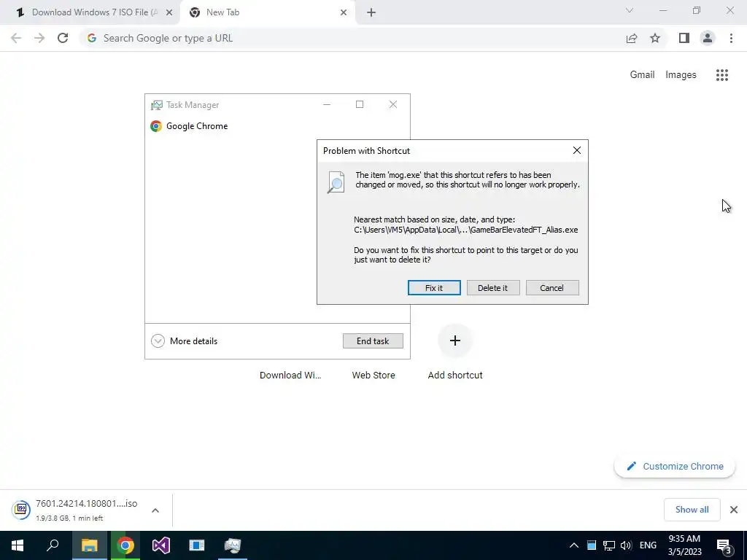Viewport: 747px width, 560px height.
Task: Open the Chrome three-dot menu
Action: coord(731,38)
